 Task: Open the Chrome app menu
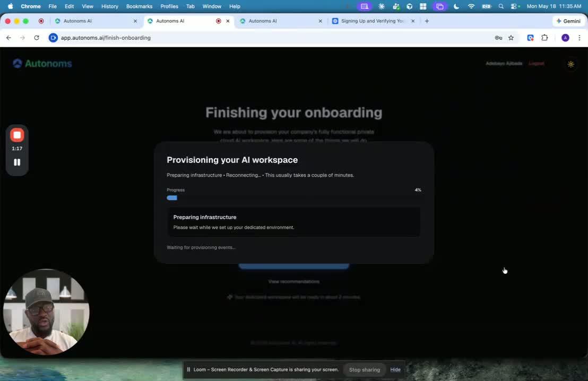[x=31, y=6]
